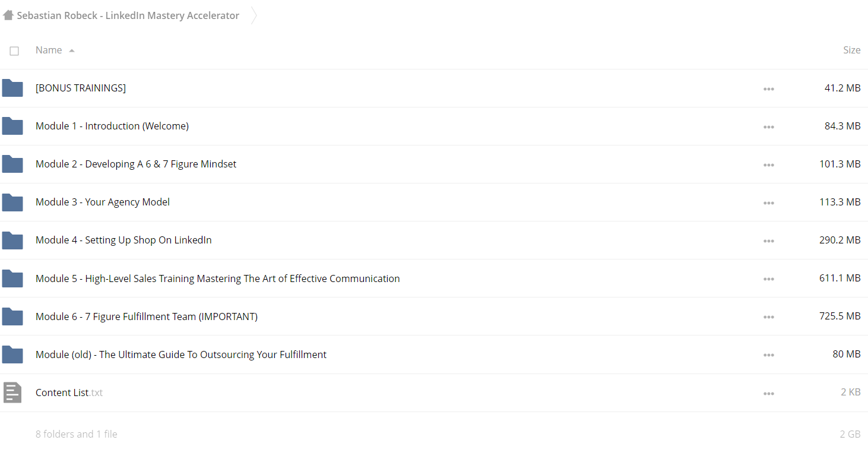Open Module (old) Outsourcing Your Fulfillment folder
Image resolution: width=868 pixels, height=459 pixels.
coord(181,354)
